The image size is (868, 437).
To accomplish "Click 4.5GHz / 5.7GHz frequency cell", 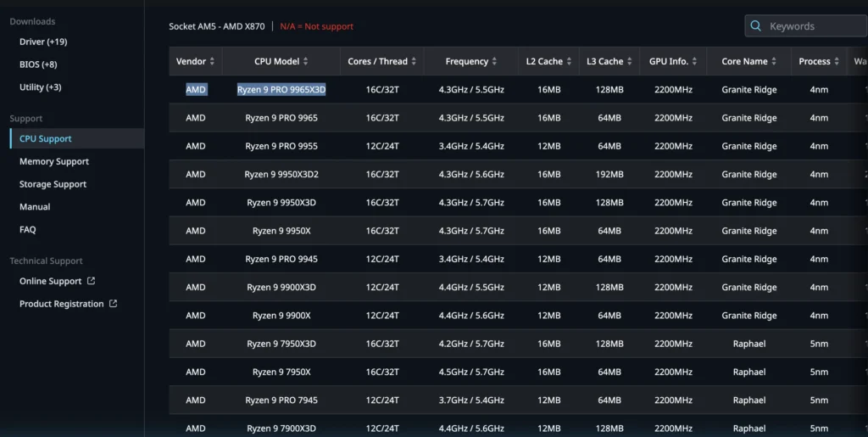I will tap(471, 372).
